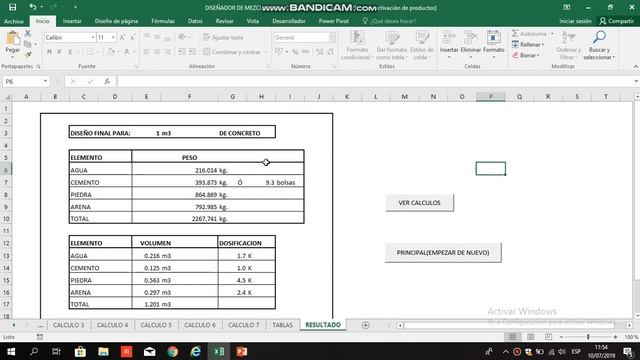The height and width of the screenshot is (360, 640).
Task: Open Formato condicional
Action: click(x=357, y=45)
